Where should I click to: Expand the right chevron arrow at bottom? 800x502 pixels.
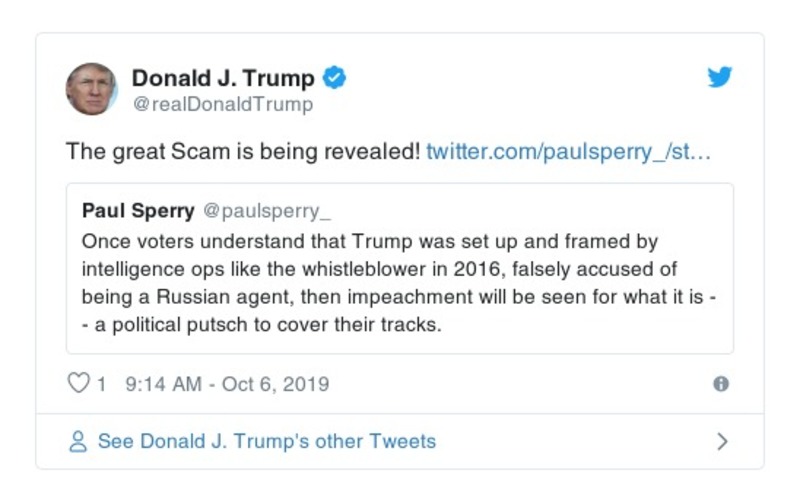click(x=723, y=441)
